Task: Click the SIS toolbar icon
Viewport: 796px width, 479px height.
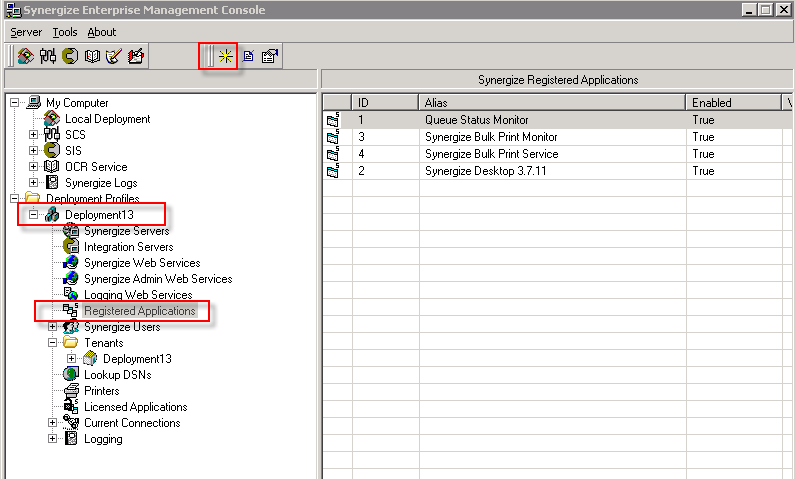Action: point(70,55)
